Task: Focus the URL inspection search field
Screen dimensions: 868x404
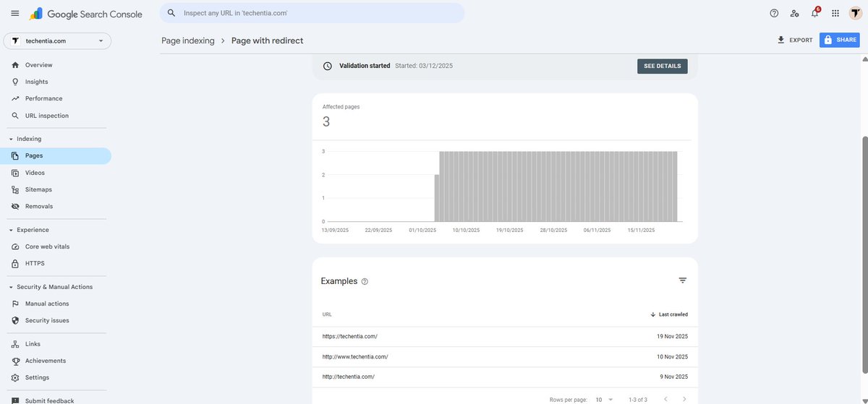Action: pos(312,13)
